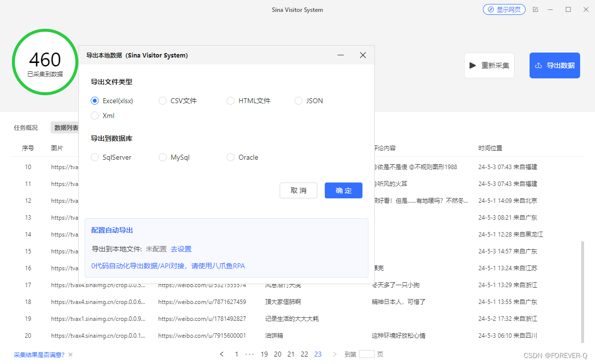Viewport: 595px width, 364px height.
Task: Click the 序号 column header
Action: 28,148
